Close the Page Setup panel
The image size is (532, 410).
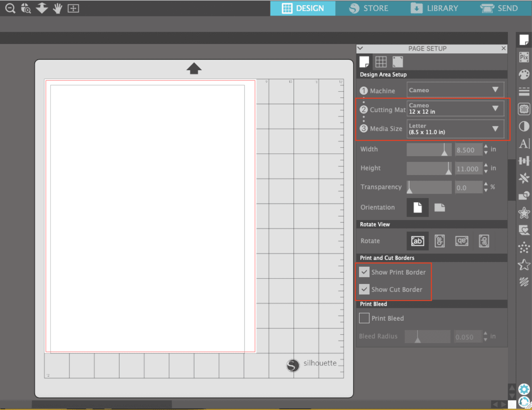pyautogui.click(x=504, y=48)
